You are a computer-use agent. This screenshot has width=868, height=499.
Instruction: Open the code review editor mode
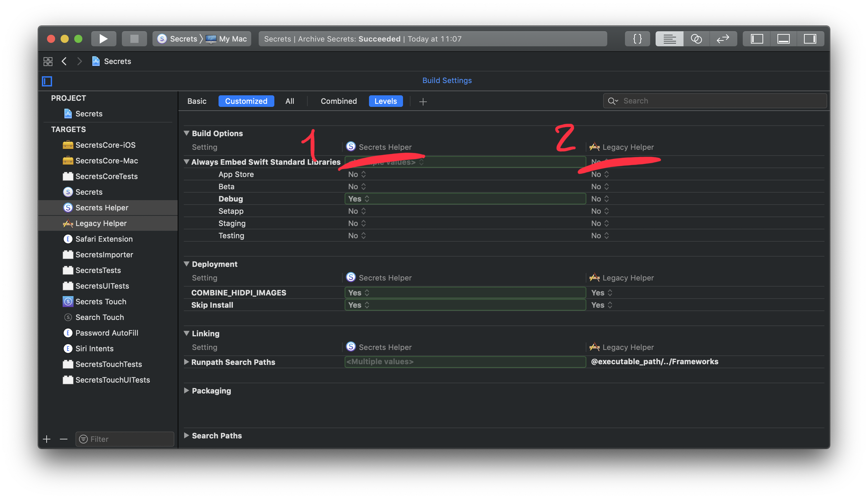point(697,38)
